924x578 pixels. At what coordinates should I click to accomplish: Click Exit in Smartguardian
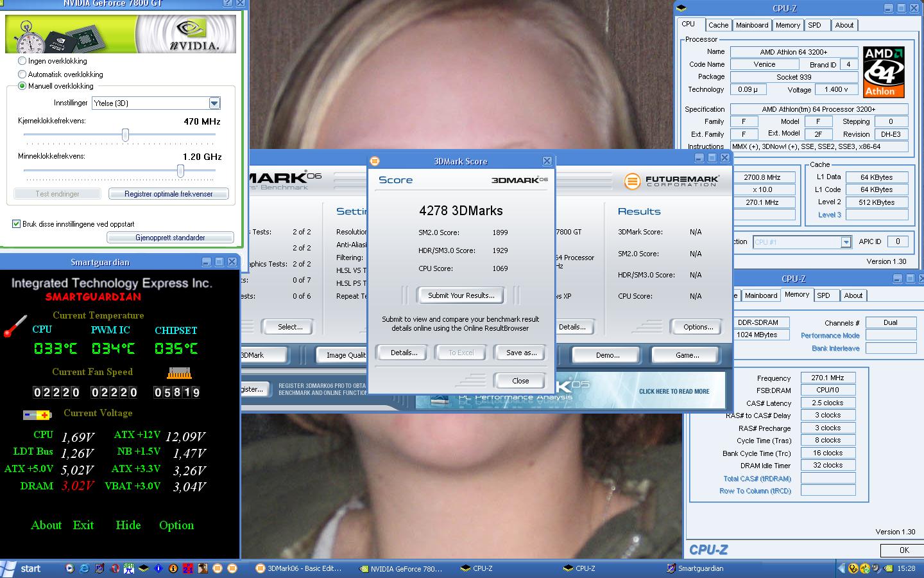pos(83,525)
